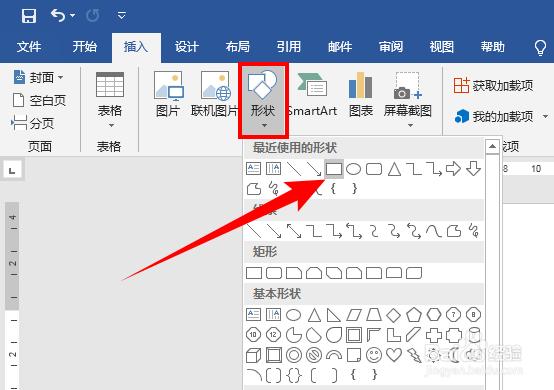This screenshot has height=390, width=554.
Task: Click the ruler tab-stop selector box
Action: pyautogui.click(x=12, y=170)
